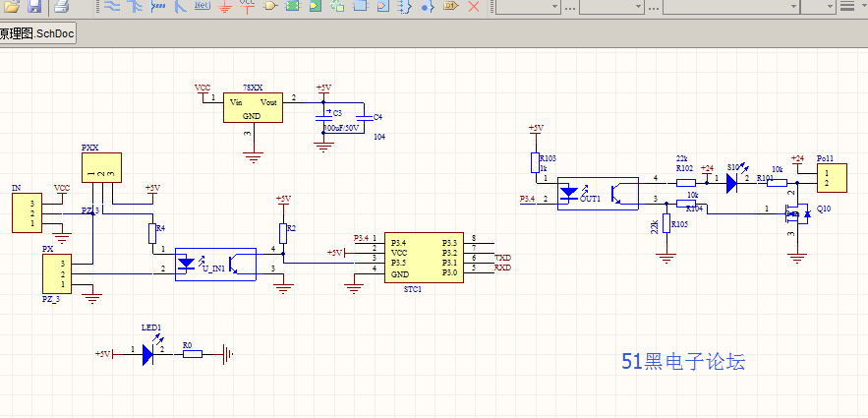Select the VCC power port tool
The image size is (868, 418).
pyautogui.click(x=247, y=6)
